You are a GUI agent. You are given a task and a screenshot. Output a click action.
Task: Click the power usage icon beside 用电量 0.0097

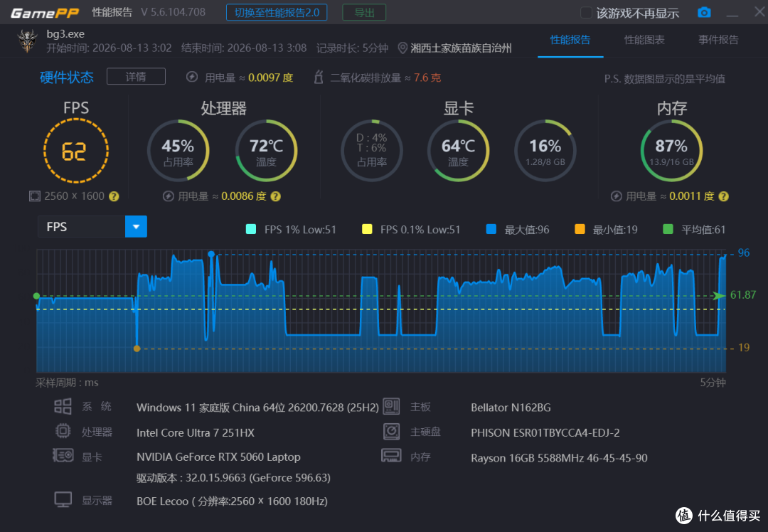(x=192, y=77)
